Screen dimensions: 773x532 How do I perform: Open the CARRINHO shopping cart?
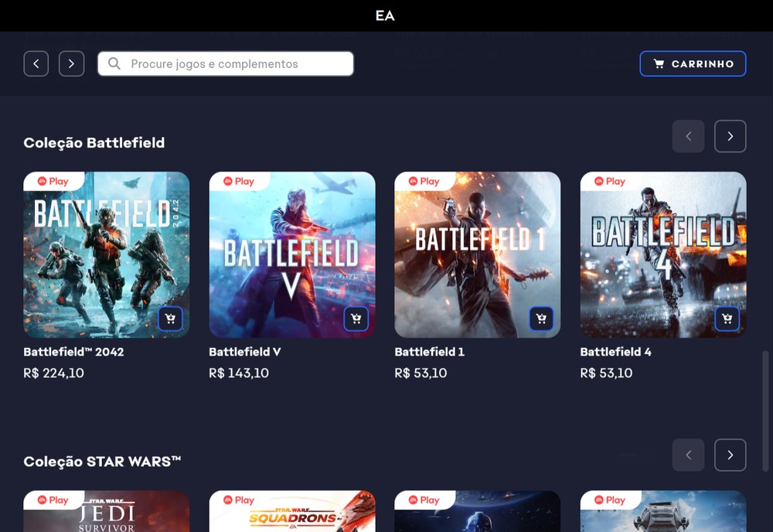(x=693, y=63)
